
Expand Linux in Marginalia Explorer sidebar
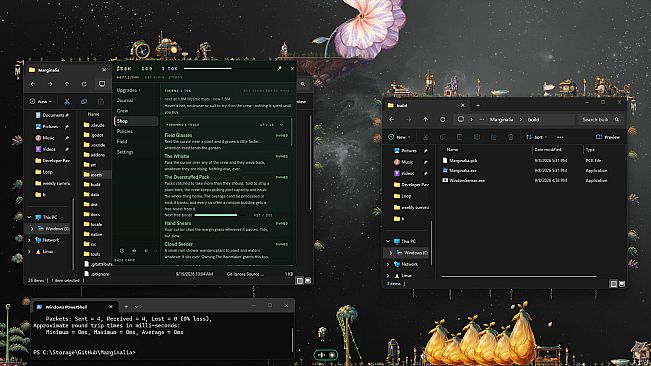tap(29, 251)
